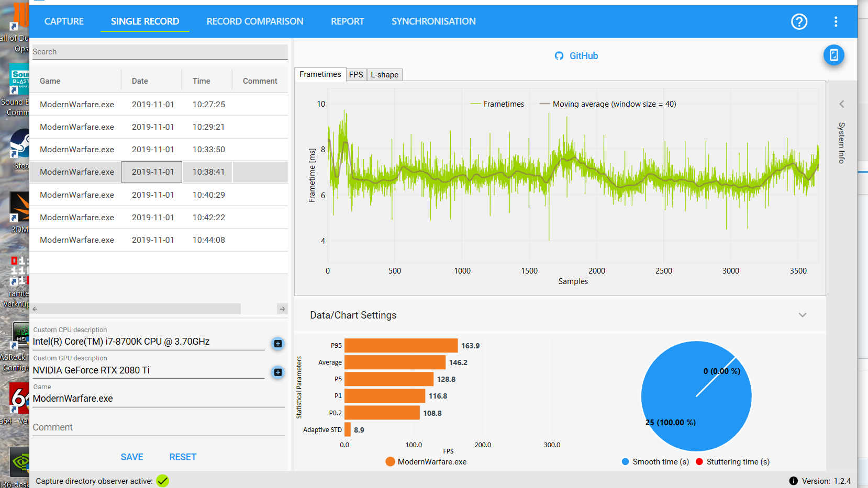Click the Comment input field

coord(158,427)
